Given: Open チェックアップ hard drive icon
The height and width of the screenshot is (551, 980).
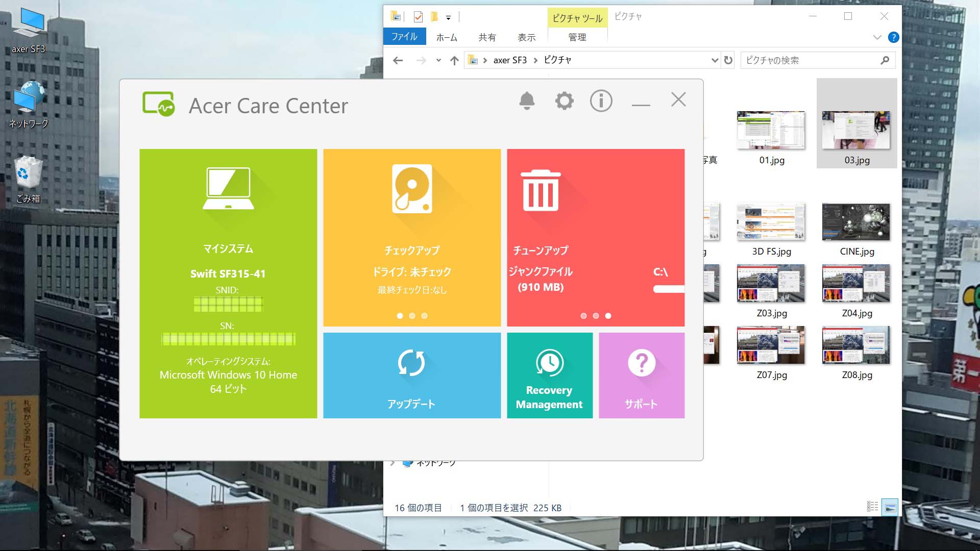Looking at the screenshot, I should 412,188.
